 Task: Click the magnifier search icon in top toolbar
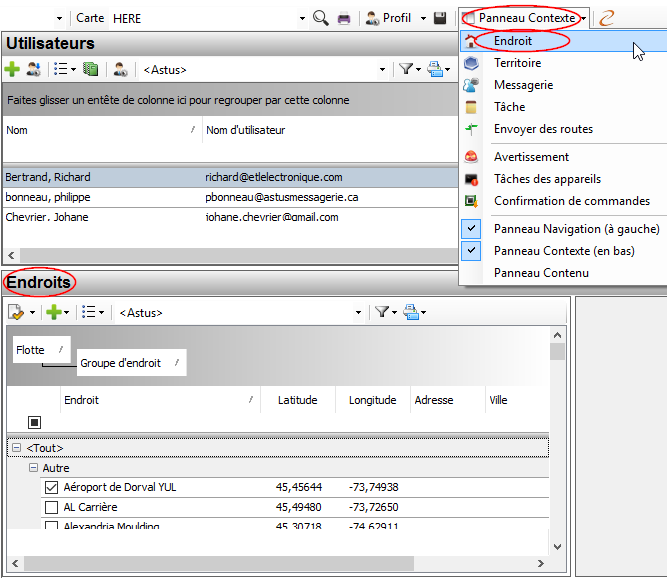click(321, 18)
